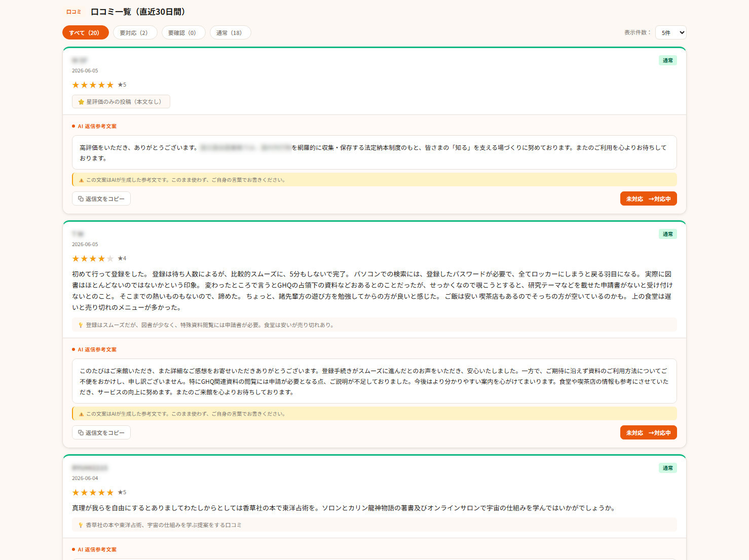Click the AI reply box starting 高評価をいただき
749x560 pixels.
coord(374,152)
